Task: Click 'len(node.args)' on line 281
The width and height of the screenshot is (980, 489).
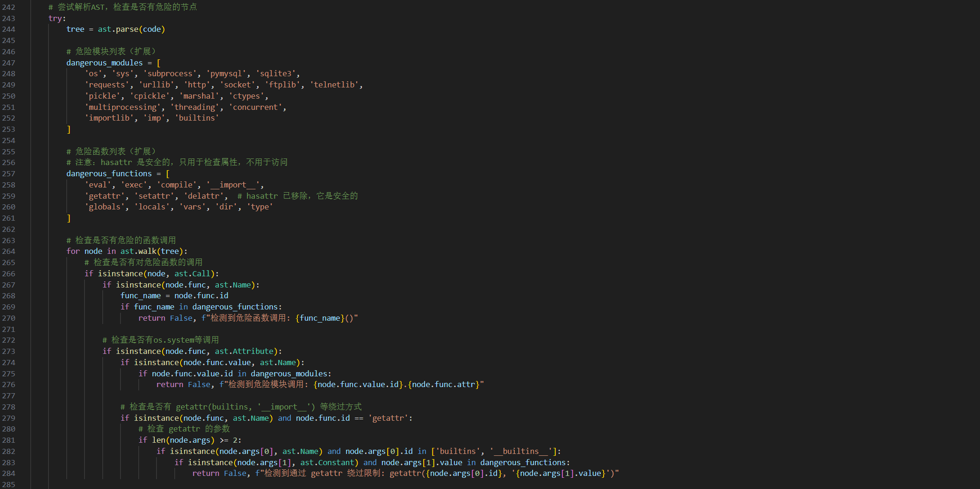Action: [183, 440]
